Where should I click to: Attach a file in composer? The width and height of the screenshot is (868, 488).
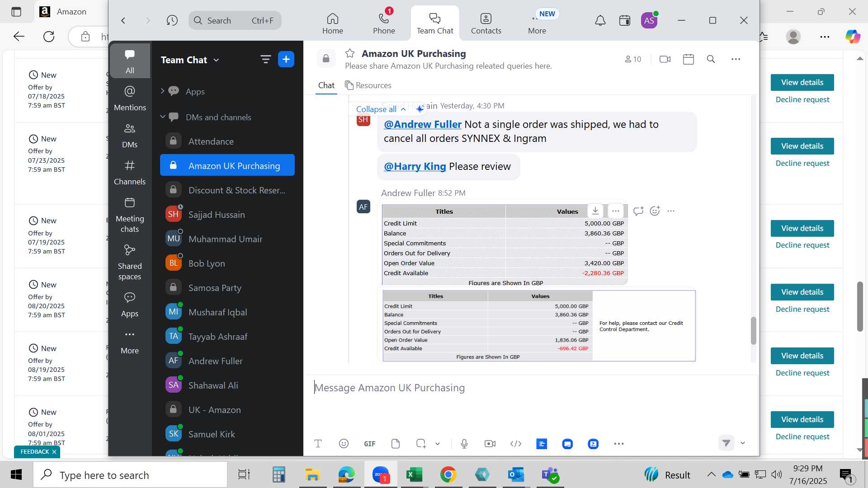pos(396,444)
